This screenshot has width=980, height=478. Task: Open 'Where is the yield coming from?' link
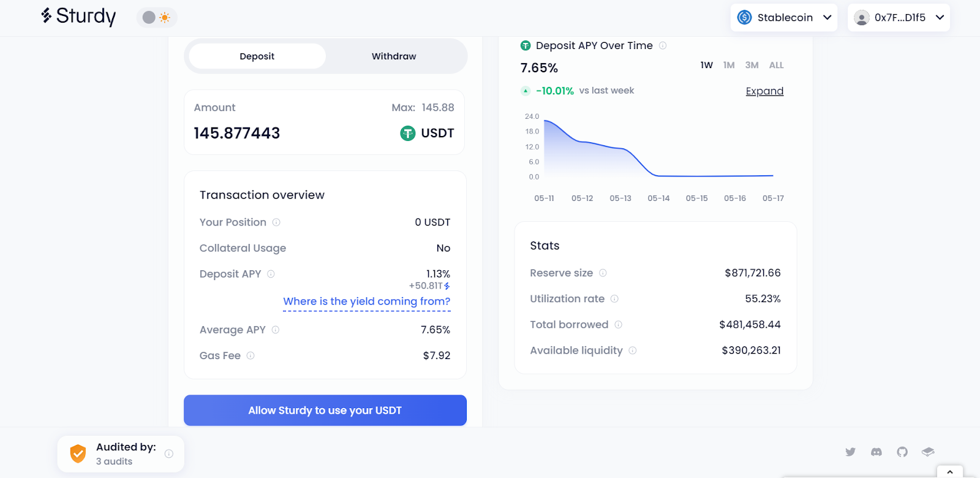click(367, 302)
